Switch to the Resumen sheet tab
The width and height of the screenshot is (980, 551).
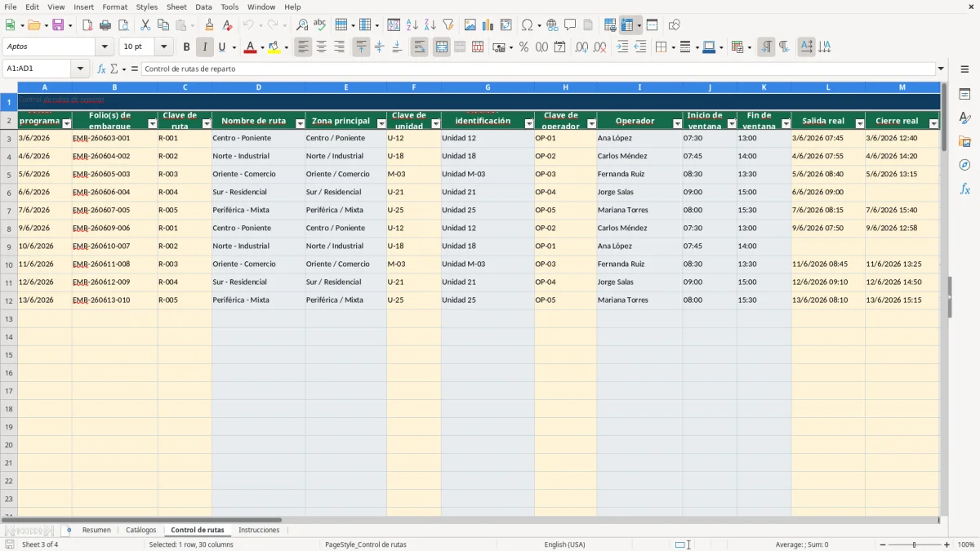(x=96, y=531)
